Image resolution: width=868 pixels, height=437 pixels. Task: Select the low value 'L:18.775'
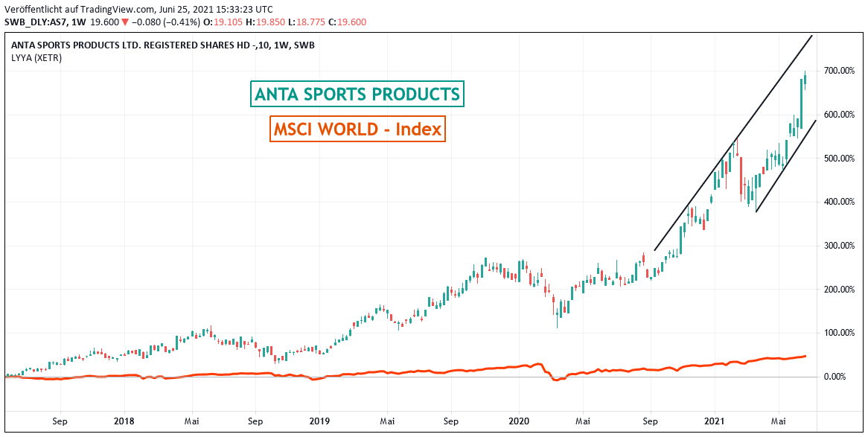coord(308,22)
